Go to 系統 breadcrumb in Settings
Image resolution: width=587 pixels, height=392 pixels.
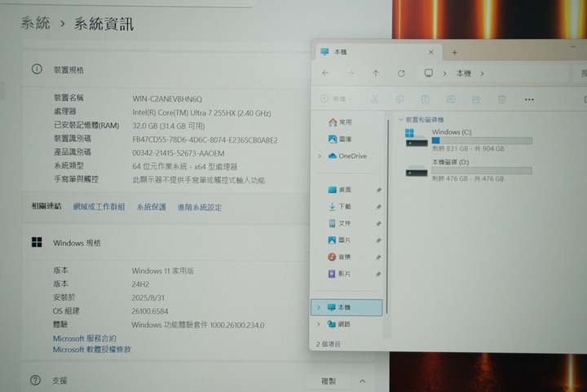tap(36, 23)
